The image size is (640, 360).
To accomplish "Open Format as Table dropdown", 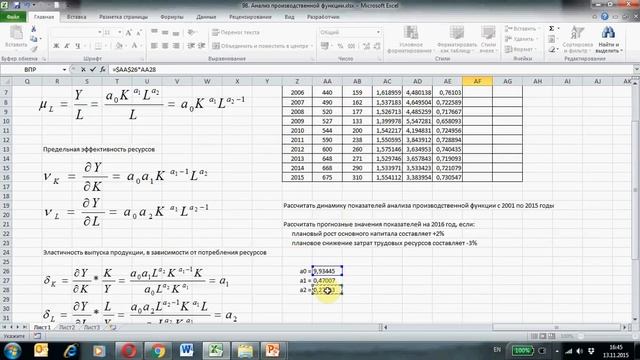I will pyautogui.click(x=457, y=40).
